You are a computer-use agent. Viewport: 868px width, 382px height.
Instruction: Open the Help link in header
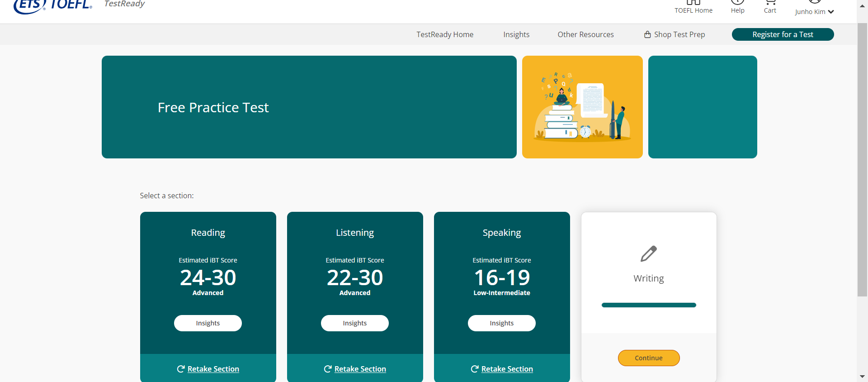pyautogui.click(x=737, y=7)
